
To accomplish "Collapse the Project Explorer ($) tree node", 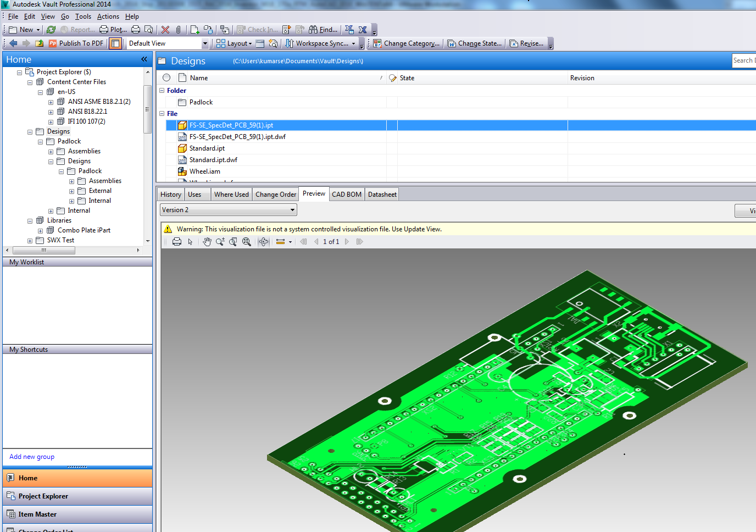I will click(19, 73).
